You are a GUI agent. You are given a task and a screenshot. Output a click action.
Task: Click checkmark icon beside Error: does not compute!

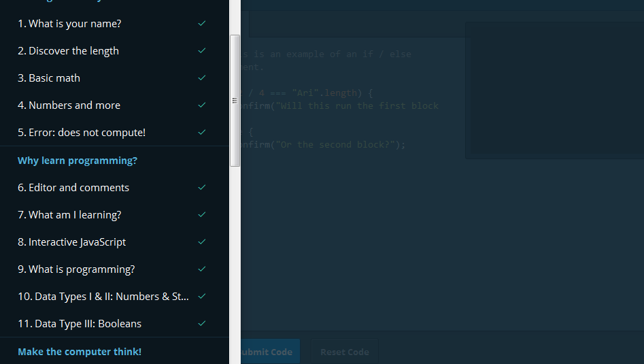(x=202, y=132)
